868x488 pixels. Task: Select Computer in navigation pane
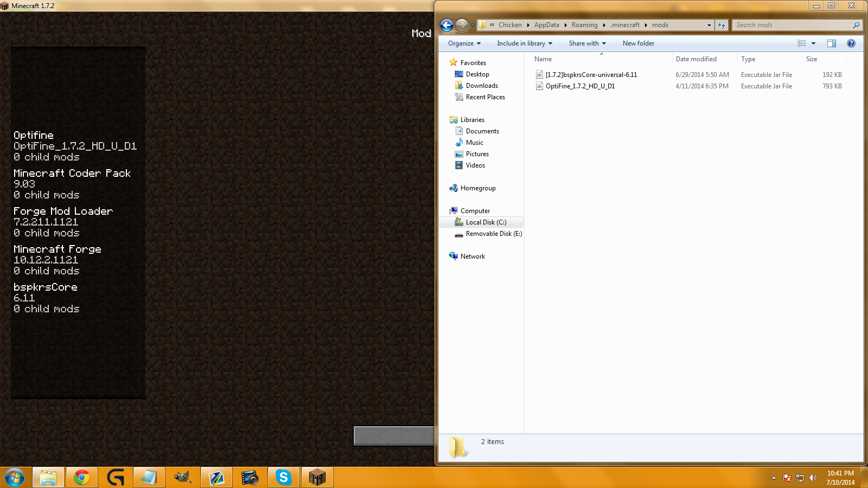(475, 211)
